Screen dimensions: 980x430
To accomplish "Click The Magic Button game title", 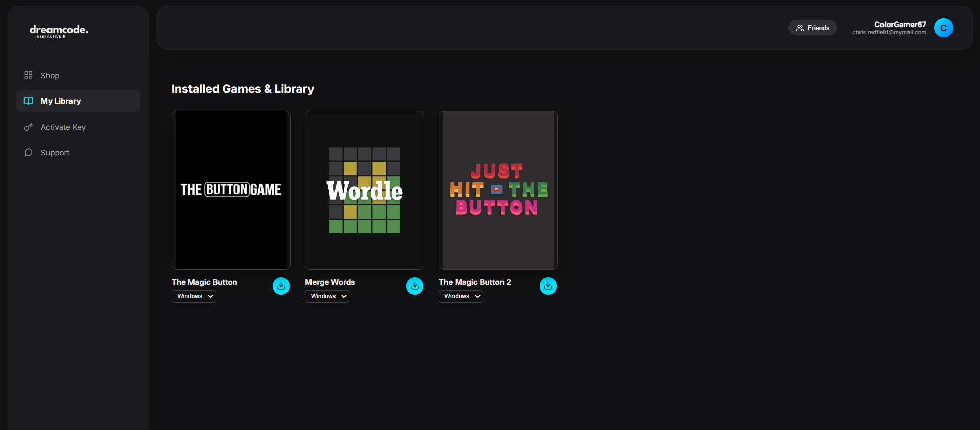I will click(204, 282).
